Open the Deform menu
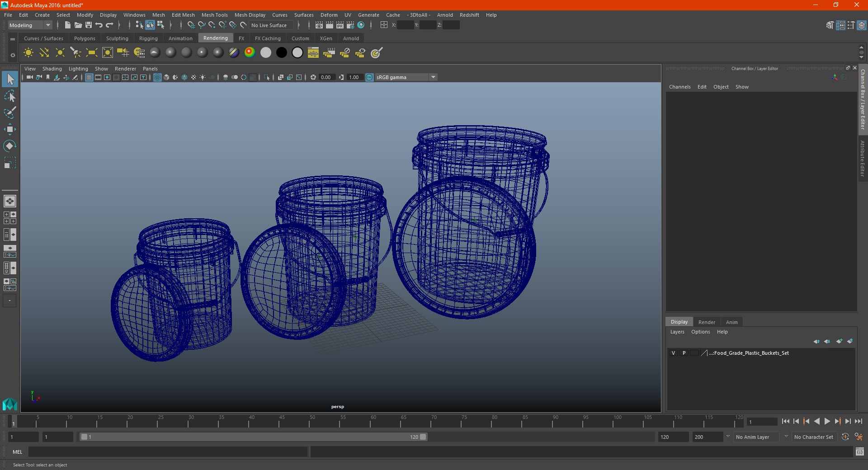 pyautogui.click(x=329, y=15)
